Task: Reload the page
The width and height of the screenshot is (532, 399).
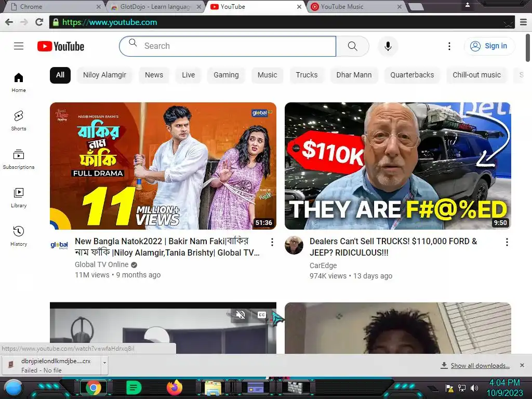Action: (x=39, y=22)
